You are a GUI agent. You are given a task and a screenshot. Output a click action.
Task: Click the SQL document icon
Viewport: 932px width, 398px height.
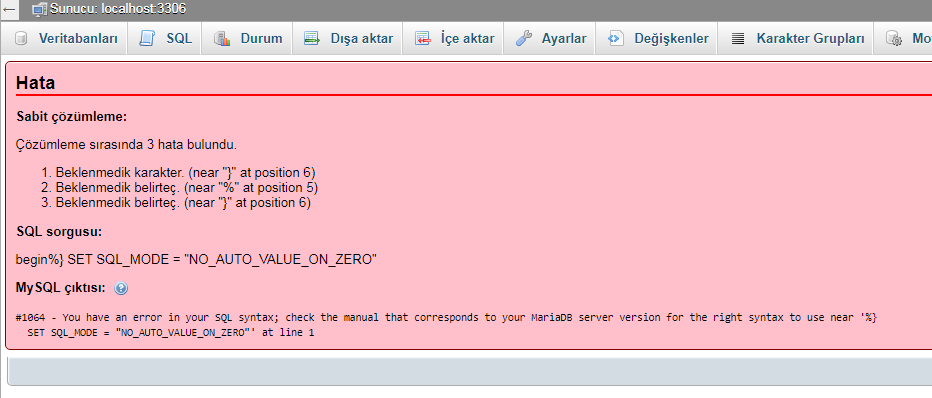click(146, 39)
